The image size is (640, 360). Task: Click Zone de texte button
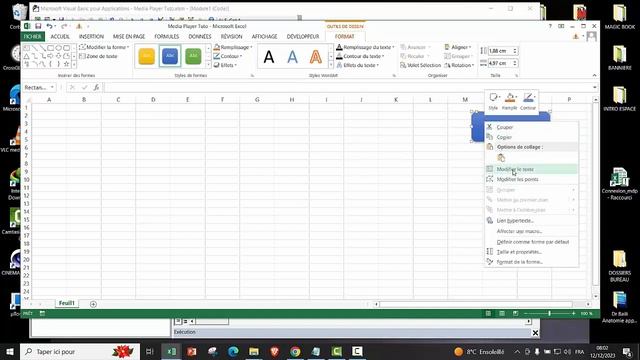pos(98,56)
